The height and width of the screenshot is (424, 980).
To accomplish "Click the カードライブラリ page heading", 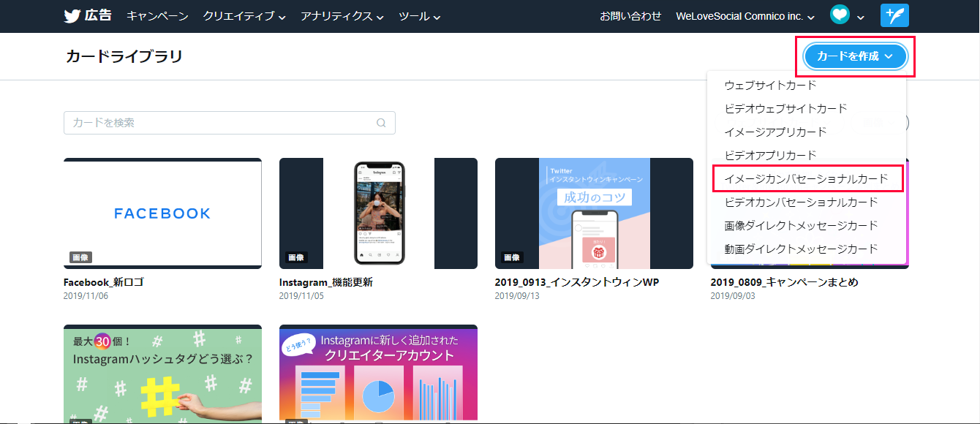I will point(124,56).
